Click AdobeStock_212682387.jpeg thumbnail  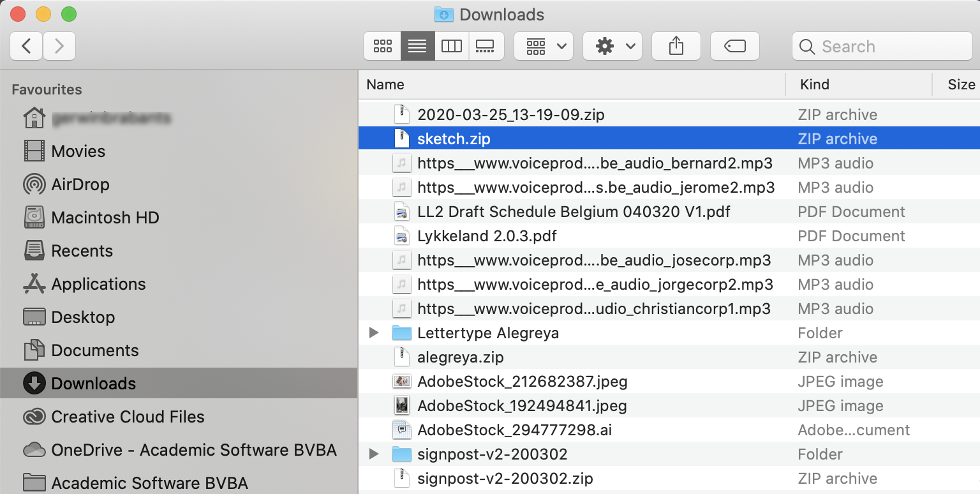401,382
